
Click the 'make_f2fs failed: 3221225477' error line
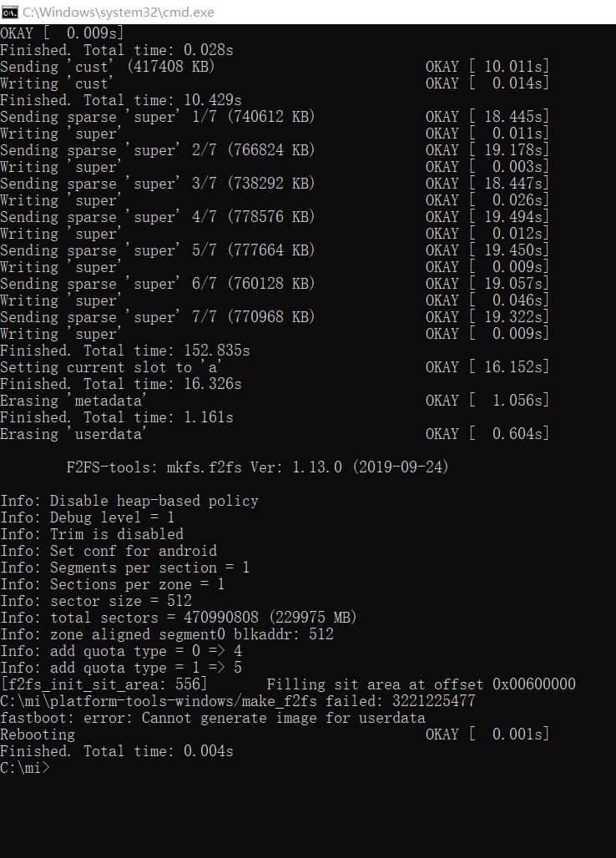pos(237,701)
